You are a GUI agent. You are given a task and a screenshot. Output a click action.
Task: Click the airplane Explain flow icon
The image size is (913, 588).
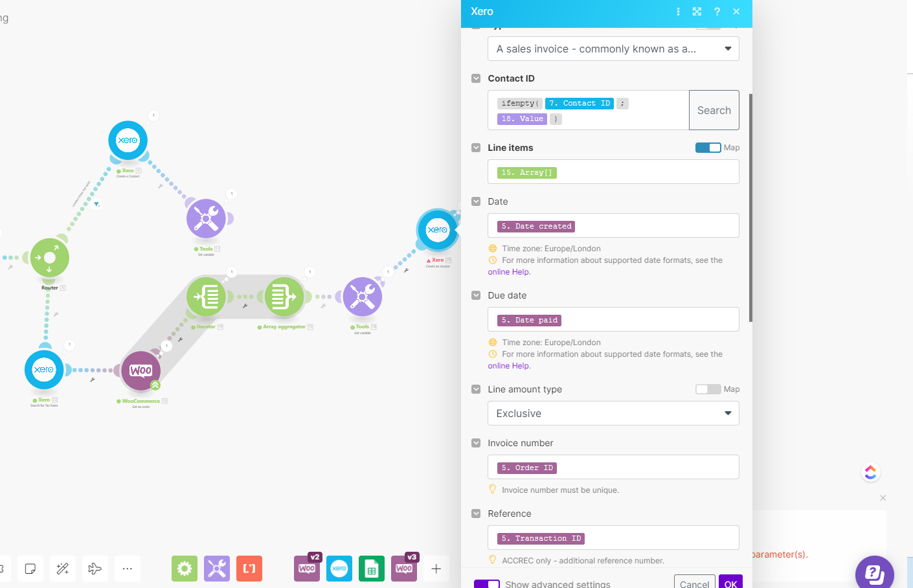coord(95,569)
